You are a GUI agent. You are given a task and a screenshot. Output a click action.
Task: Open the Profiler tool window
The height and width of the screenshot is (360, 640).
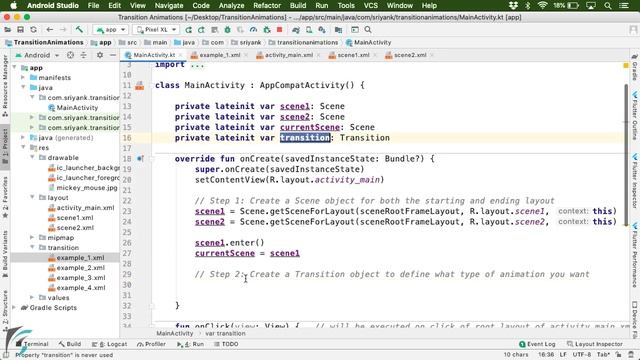tap(151, 344)
